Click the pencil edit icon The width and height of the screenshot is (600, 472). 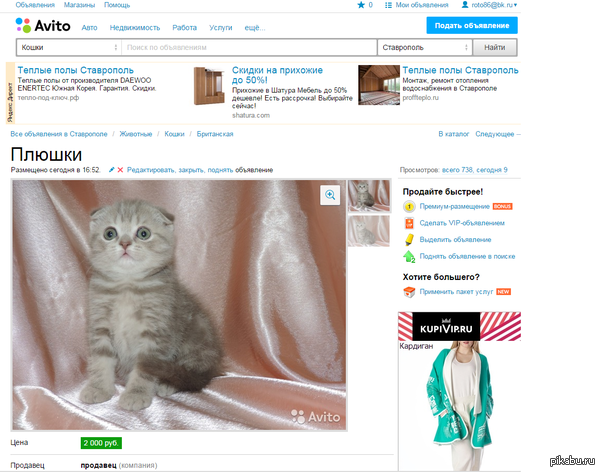coord(111,170)
